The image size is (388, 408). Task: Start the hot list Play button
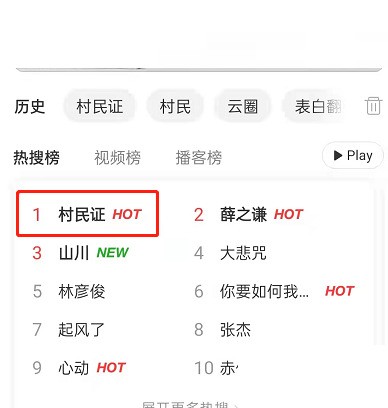tap(353, 155)
